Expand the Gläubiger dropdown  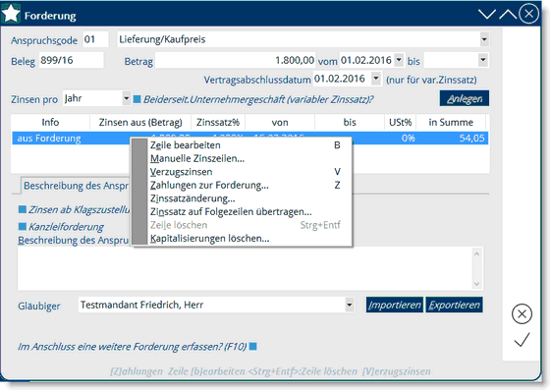pos(349,305)
